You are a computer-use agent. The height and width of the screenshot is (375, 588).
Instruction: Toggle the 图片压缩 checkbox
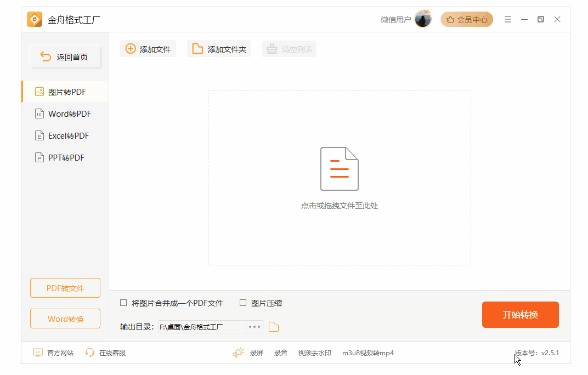pos(243,303)
